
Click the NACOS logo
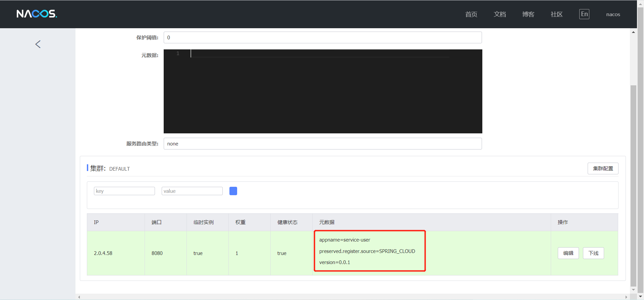click(37, 14)
